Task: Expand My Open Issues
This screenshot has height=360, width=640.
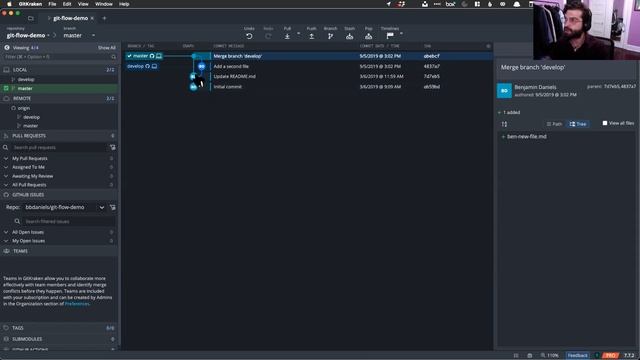Action: pos(6,241)
